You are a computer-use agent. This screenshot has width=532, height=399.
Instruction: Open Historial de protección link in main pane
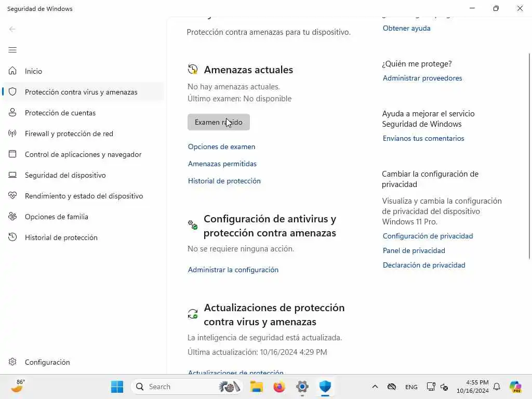click(224, 181)
